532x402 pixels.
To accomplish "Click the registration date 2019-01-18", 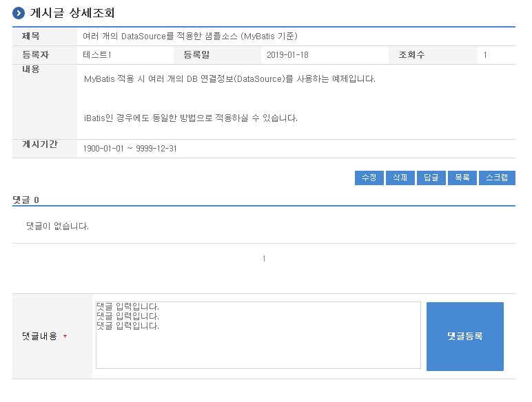I will click(x=287, y=55).
